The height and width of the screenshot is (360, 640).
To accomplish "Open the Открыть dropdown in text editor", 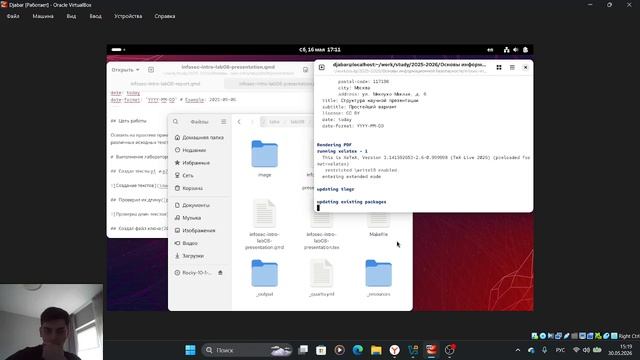I will [x=125, y=70].
